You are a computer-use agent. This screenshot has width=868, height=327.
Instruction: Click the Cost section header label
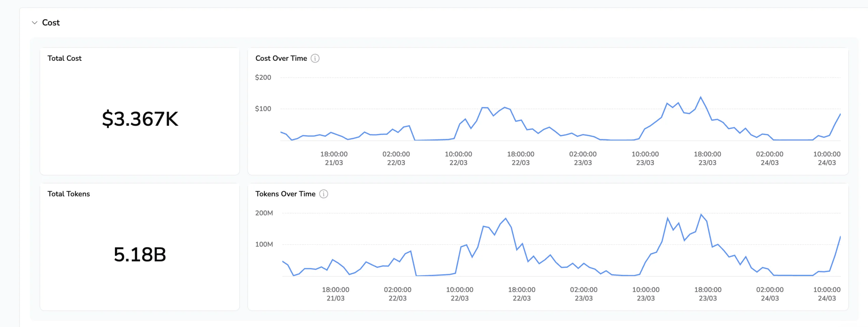click(51, 23)
